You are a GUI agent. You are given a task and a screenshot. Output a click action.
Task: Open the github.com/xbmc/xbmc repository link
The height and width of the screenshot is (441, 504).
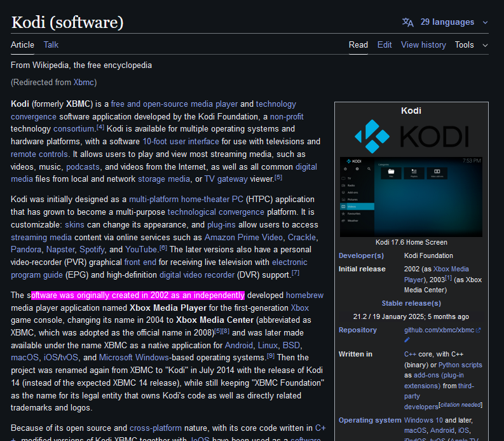(439, 330)
